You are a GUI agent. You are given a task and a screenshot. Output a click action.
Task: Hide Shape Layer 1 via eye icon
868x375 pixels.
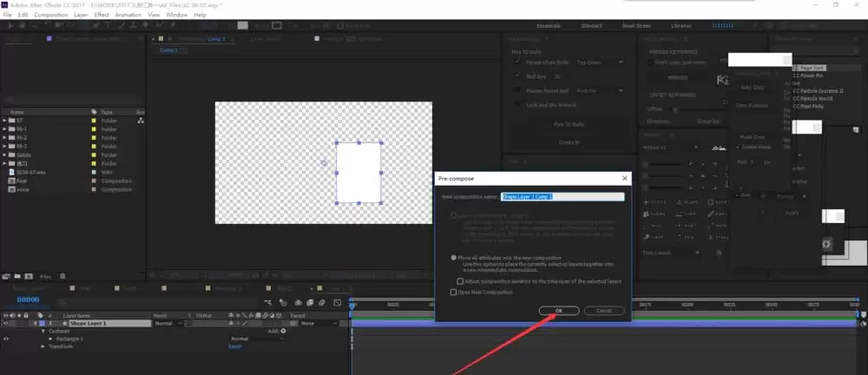click(x=6, y=323)
